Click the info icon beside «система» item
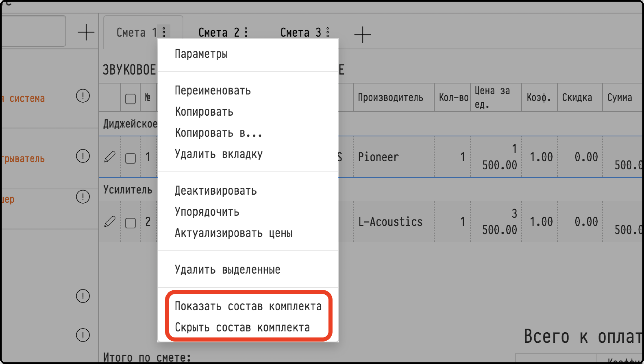Viewport: 644px width, 364px height. 83,96
